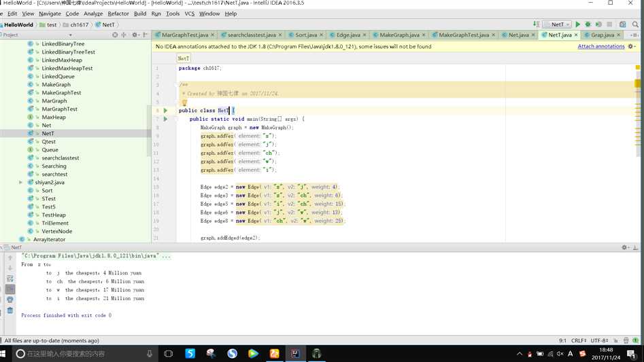Run NetT with coverage icon

pos(598,24)
